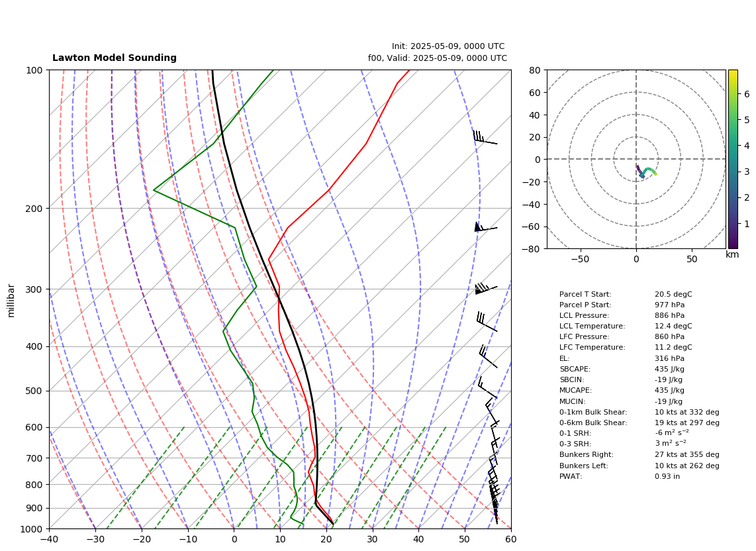Click the "11.2 degC" value

click(673, 348)
